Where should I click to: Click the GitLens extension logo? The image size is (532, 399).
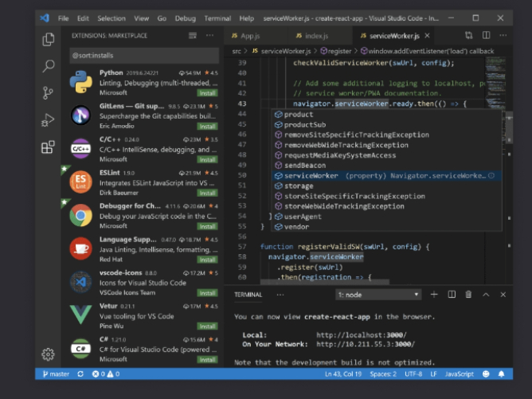[x=80, y=115]
